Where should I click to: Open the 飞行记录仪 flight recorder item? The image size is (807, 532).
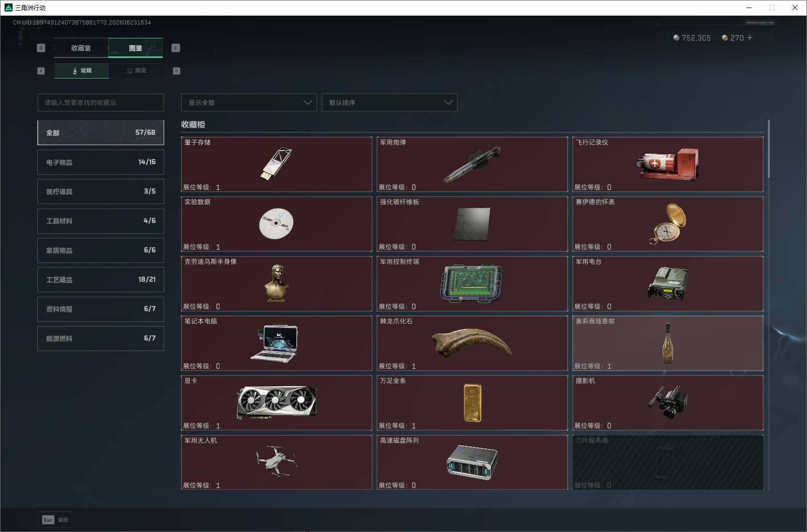click(x=668, y=164)
